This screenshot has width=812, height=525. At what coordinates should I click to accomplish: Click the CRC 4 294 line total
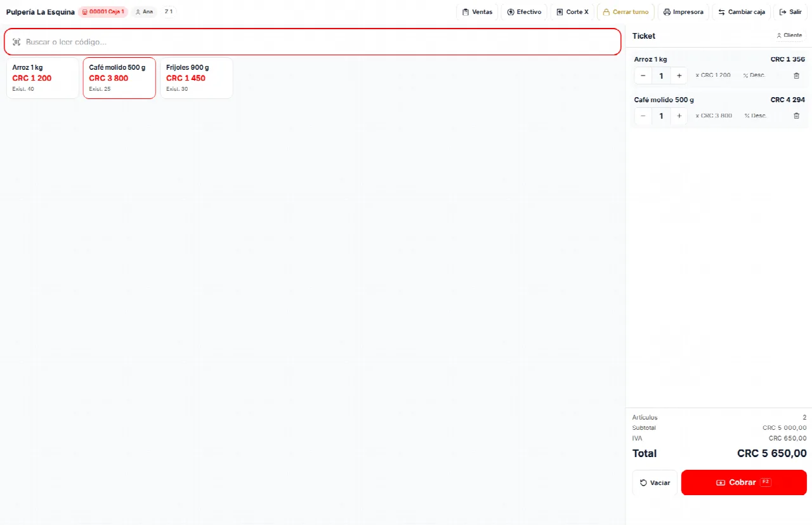click(788, 100)
